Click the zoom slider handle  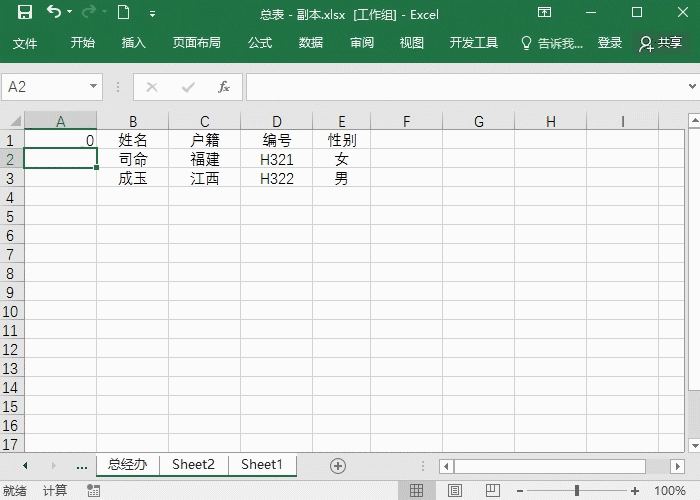point(577,491)
